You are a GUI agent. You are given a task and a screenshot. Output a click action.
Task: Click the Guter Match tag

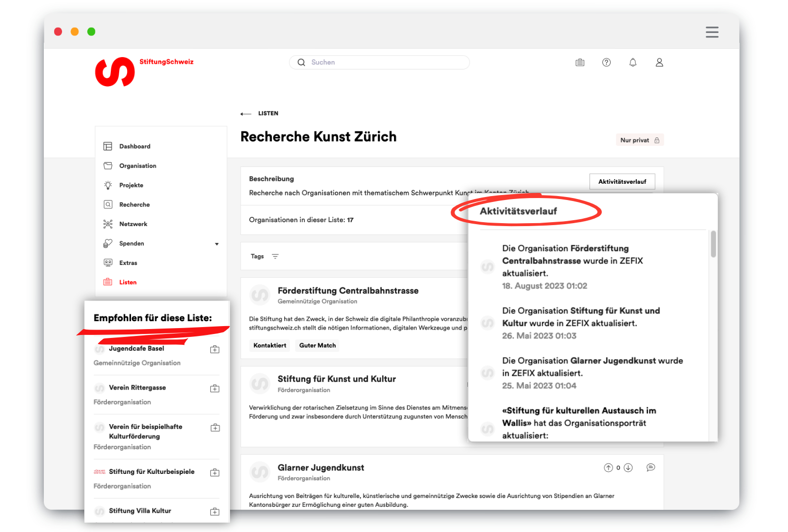pyautogui.click(x=317, y=345)
